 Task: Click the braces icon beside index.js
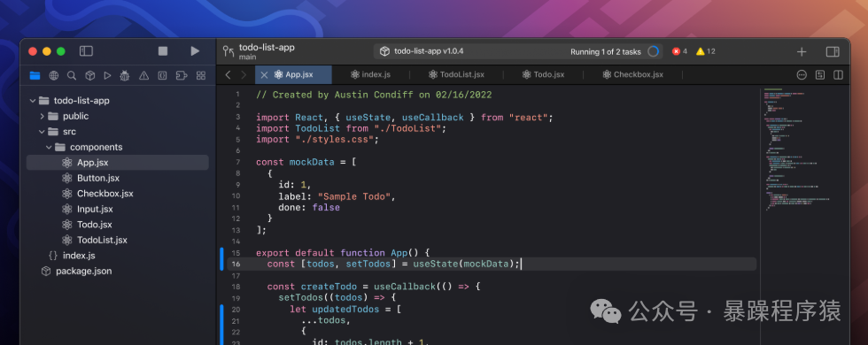(x=53, y=256)
